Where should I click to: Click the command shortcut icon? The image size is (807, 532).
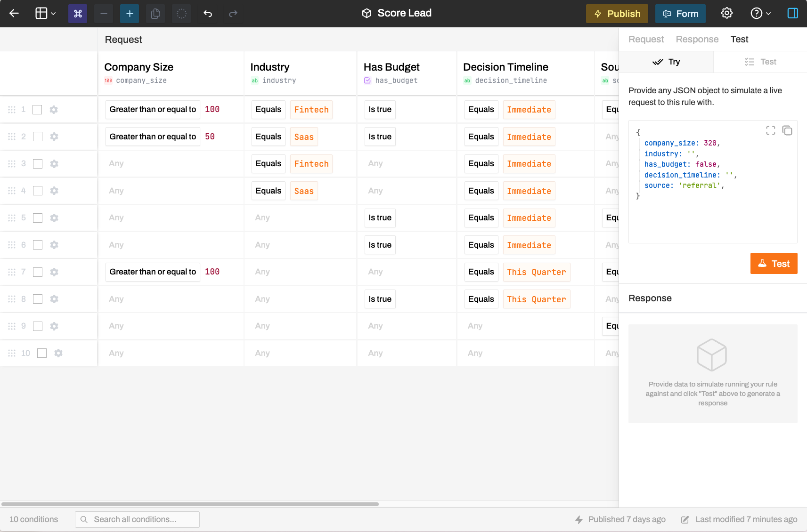coord(78,14)
